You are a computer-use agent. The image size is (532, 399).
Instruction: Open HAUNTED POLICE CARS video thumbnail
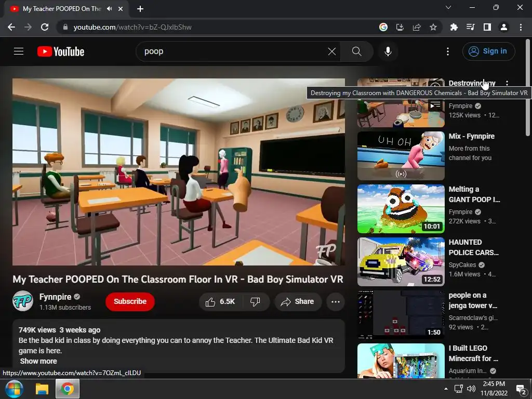click(401, 262)
